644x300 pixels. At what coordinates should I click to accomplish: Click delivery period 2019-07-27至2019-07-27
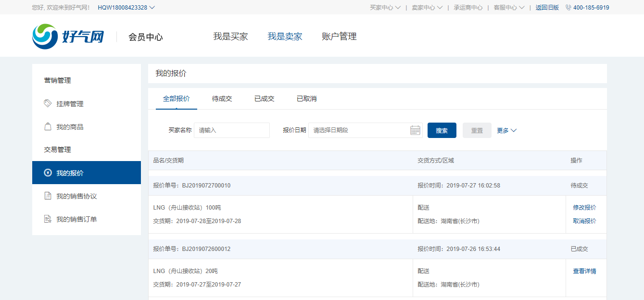pos(209,285)
